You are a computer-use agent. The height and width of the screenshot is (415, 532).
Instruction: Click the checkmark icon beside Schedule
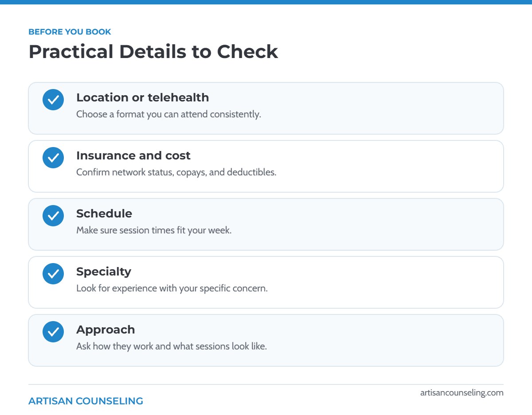pos(53,216)
